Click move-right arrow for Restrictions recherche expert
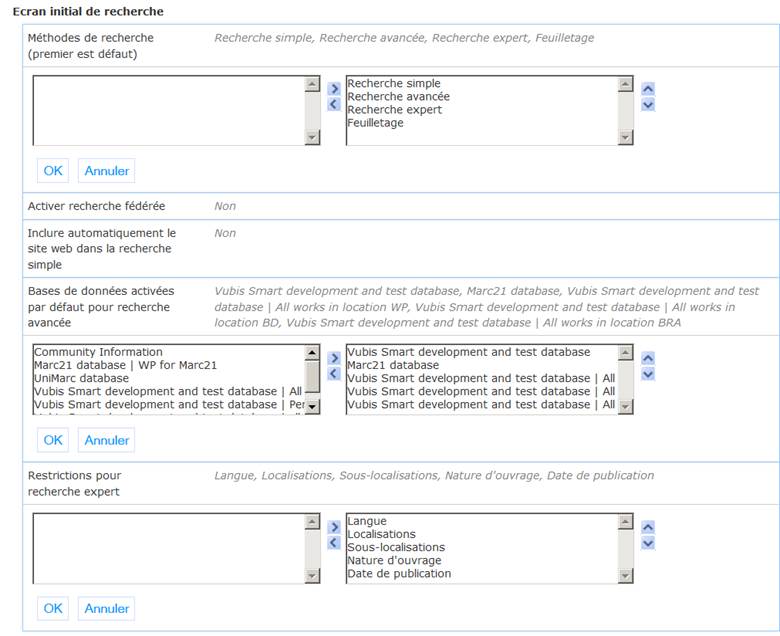This screenshot has height=636, width=780. pyautogui.click(x=334, y=527)
